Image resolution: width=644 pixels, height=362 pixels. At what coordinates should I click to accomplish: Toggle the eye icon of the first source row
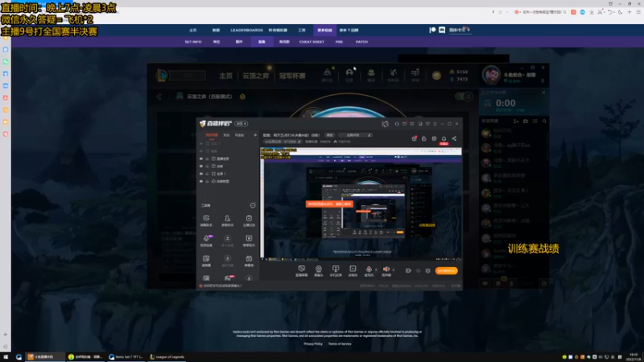click(x=201, y=144)
